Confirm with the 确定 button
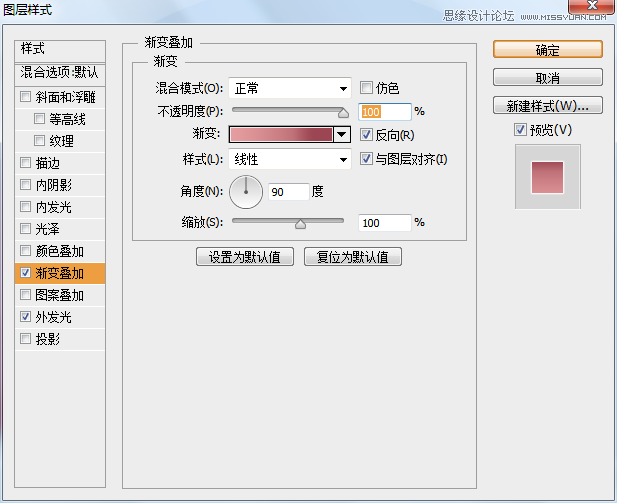Screen dimensions: 617x503 pos(547,50)
